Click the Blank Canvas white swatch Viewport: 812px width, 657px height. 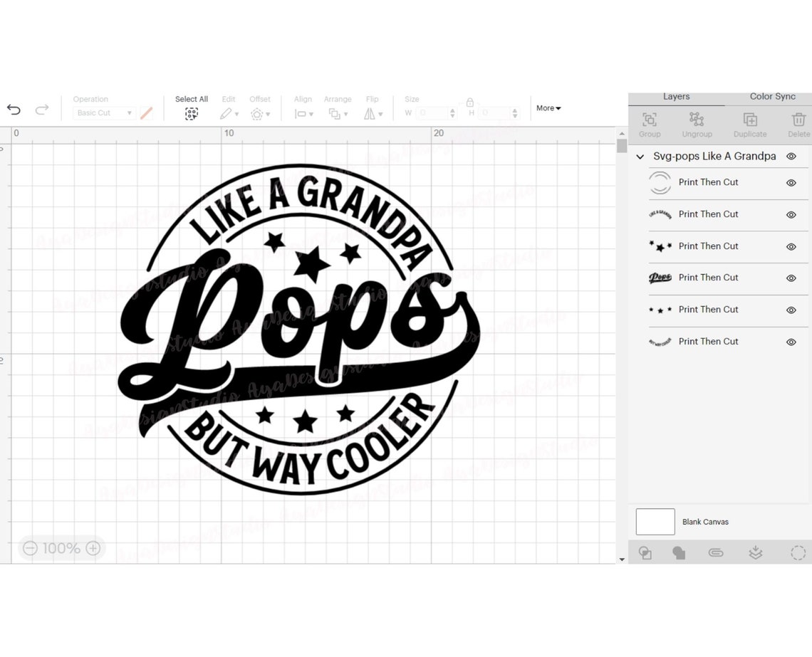[655, 522]
